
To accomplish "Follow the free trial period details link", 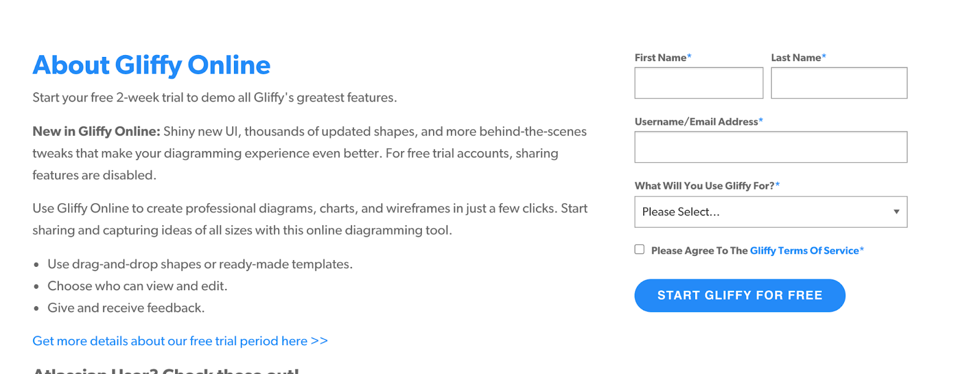I will pyautogui.click(x=180, y=341).
